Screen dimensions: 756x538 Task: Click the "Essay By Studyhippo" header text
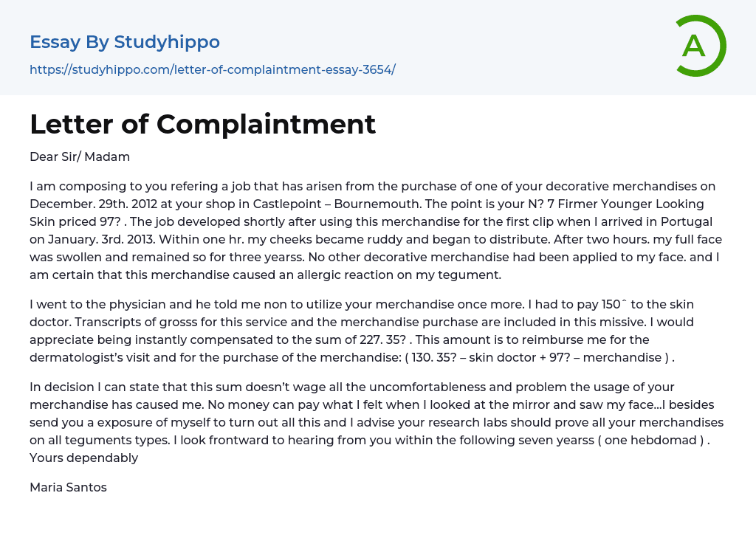tap(125, 42)
